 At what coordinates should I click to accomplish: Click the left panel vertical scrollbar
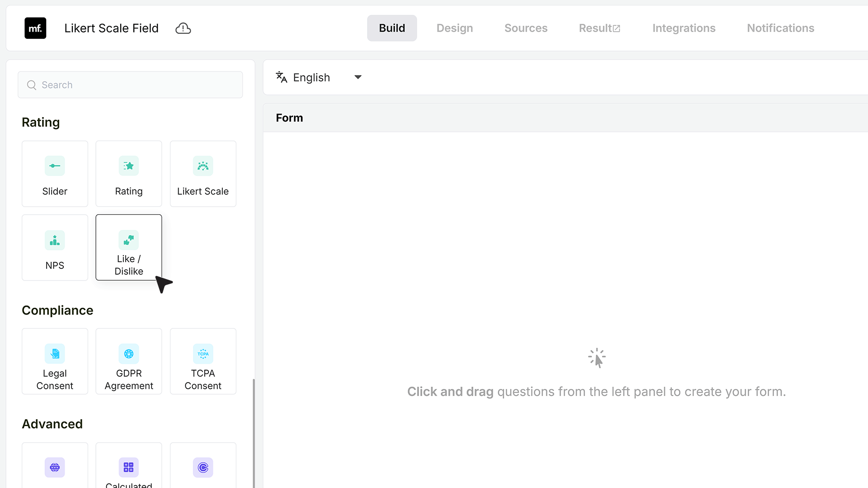pos(254,433)
